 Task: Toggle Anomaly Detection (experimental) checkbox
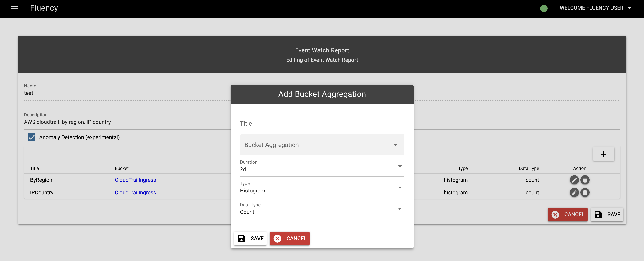32,137
